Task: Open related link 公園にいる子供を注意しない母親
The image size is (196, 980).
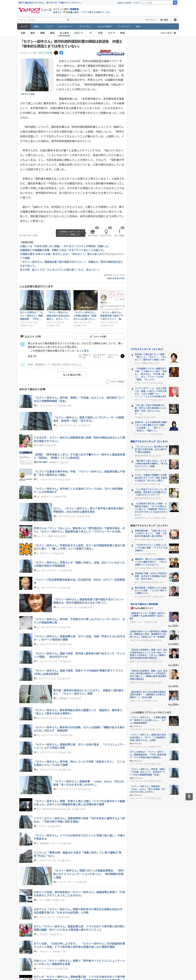Action: click(64, 246)
